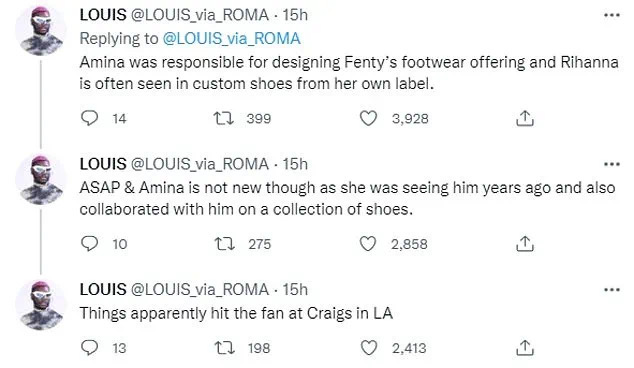Open more options on Craigs tweet
Screen dimensions: 634x368
point(612,290)
